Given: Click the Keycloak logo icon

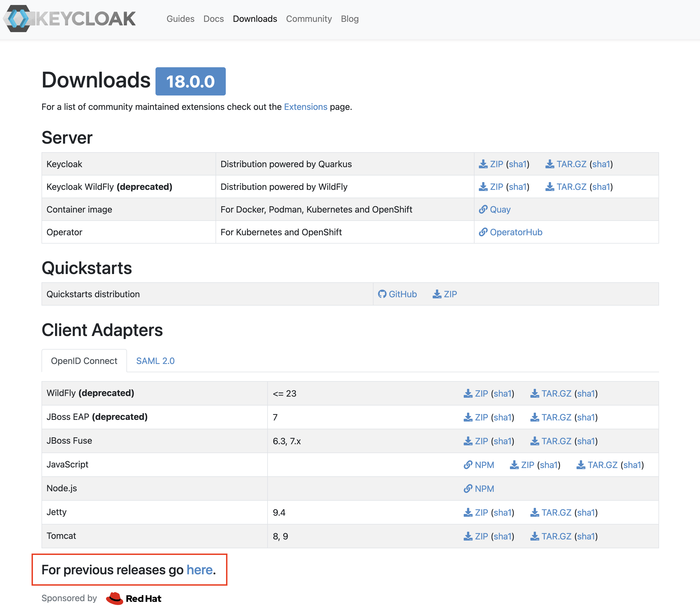Looking at the screenshot, I should pos(18,19).
